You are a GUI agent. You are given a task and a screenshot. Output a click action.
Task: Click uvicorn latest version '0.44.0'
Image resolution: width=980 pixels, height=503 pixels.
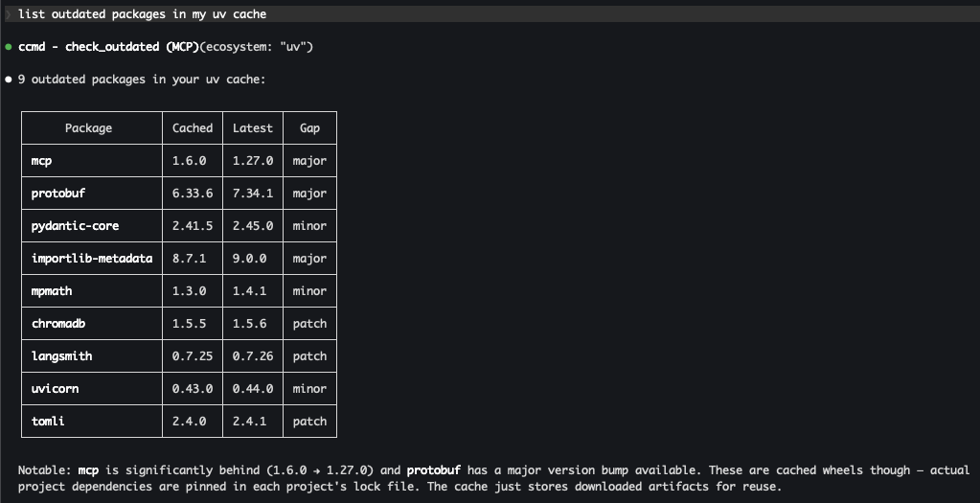(x=253, y=388)
